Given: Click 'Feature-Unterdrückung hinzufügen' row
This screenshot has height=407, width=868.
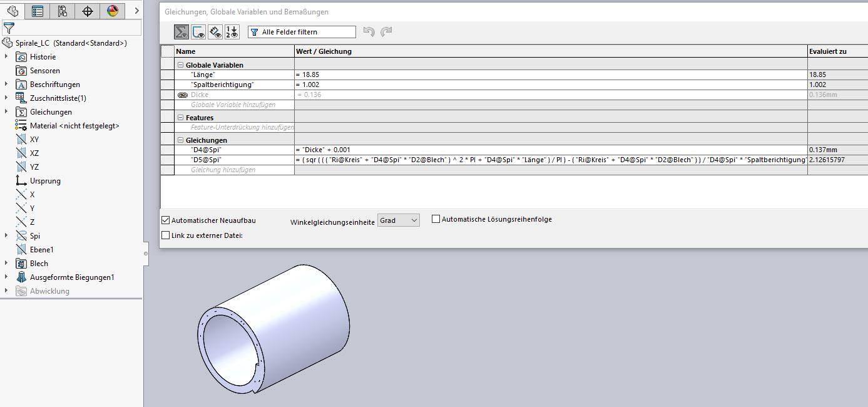Looking at the screenshot, I should [235, 128].
